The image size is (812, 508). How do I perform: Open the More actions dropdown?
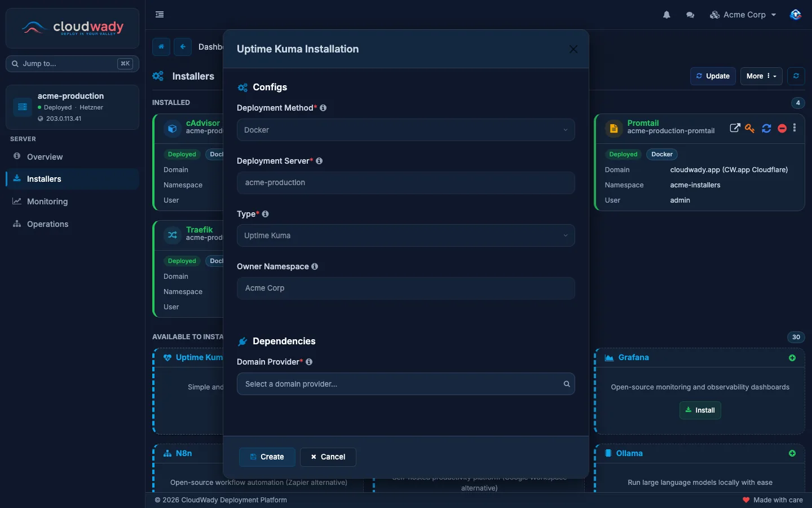point(761,76)
